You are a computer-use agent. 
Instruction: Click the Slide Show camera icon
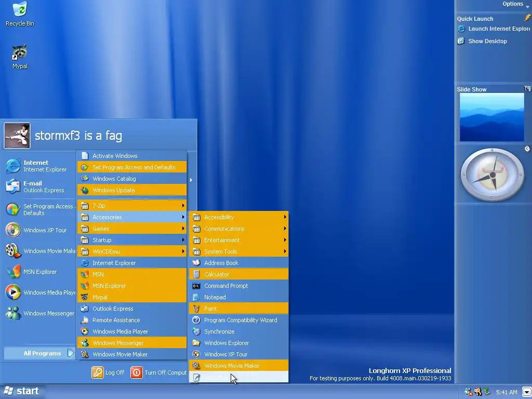528,88
